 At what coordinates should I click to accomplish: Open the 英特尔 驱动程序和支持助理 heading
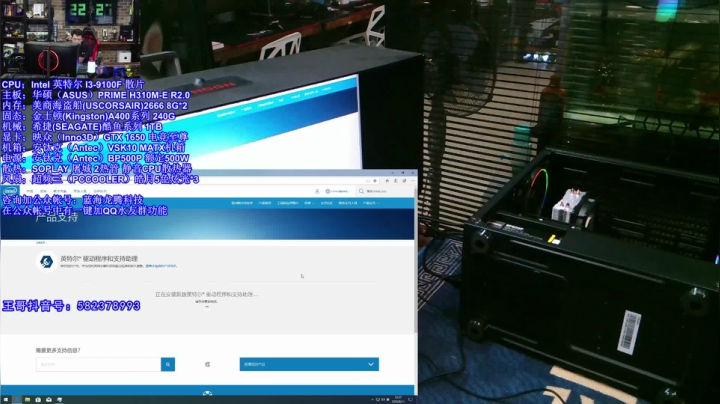[99, 258]
